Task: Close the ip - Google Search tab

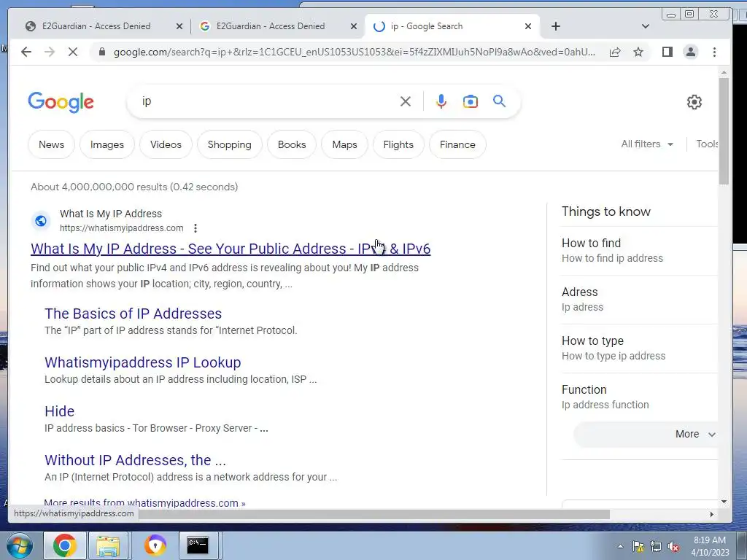Action: [528, 26]
